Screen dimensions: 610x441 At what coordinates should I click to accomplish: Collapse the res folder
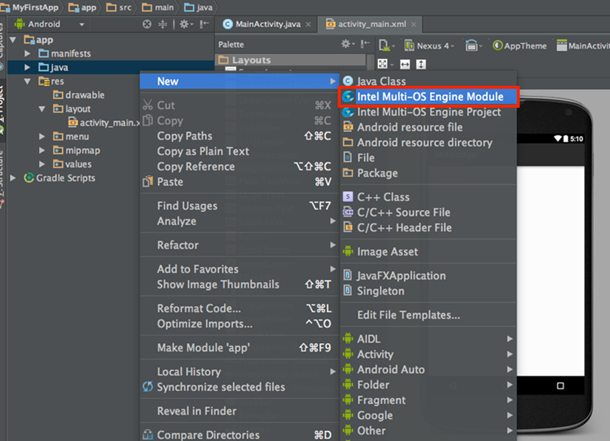27,81
